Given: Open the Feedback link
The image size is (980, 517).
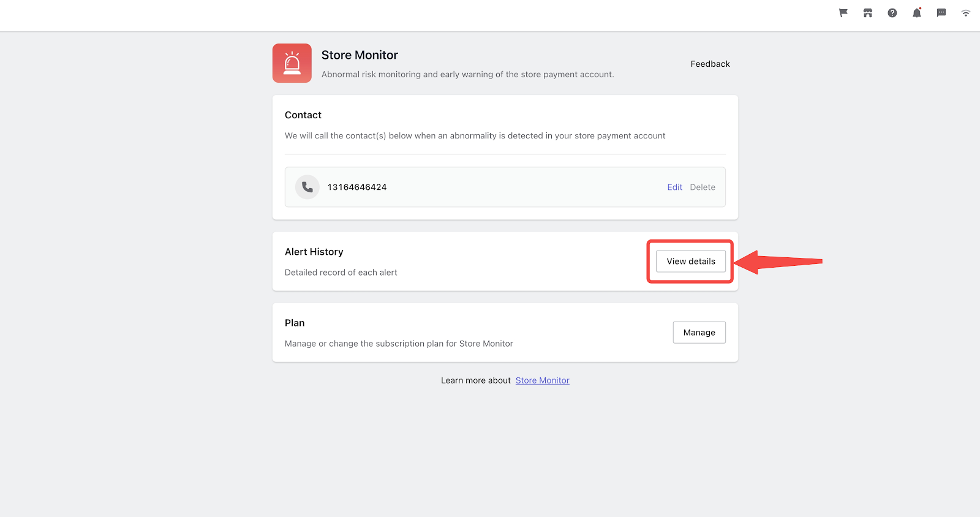Looking at the screenshot, I should [710, 64].
